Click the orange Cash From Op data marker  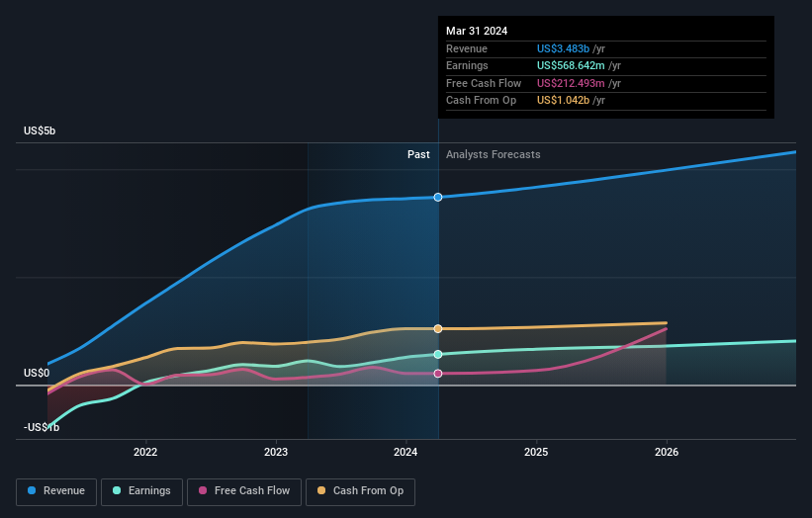coord(438,328)
